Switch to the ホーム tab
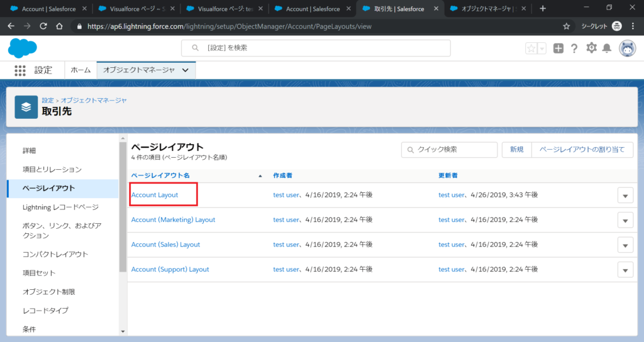The image size is (644, 342). pyautogui.click(x=80, y=70)
